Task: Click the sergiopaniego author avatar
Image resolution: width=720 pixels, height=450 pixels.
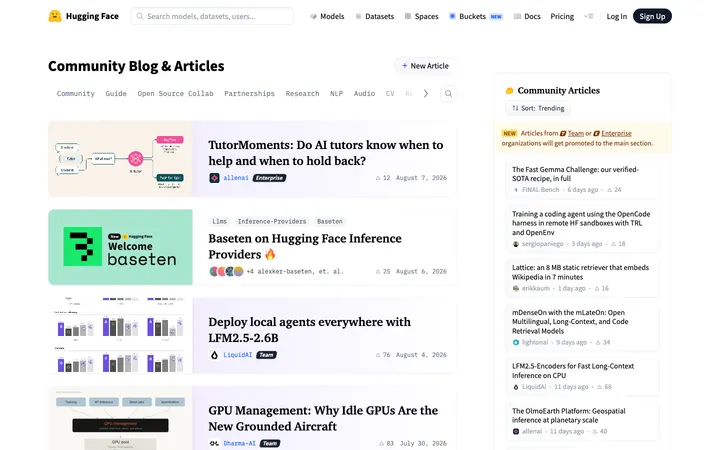Action: [516, 244]
